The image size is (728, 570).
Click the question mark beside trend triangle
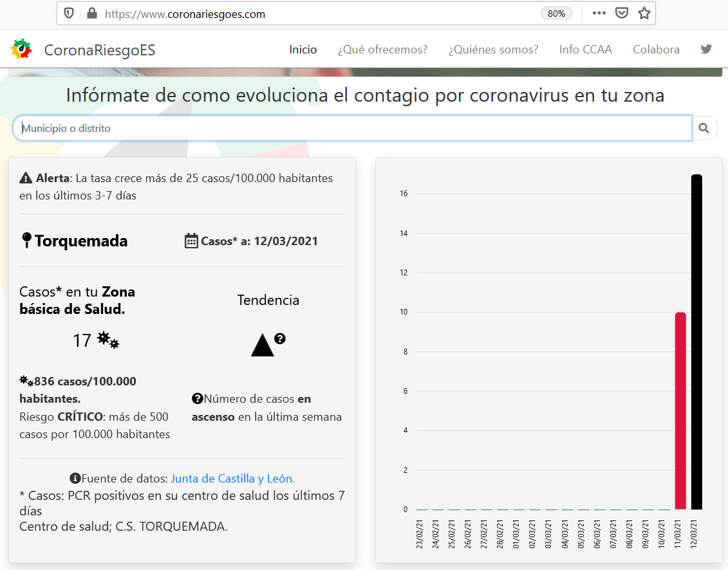pyautogui.click(x=279, y=338)
